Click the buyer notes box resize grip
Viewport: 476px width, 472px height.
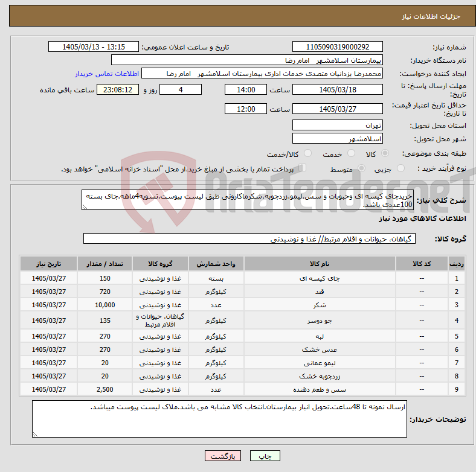[x=35, y=435]
